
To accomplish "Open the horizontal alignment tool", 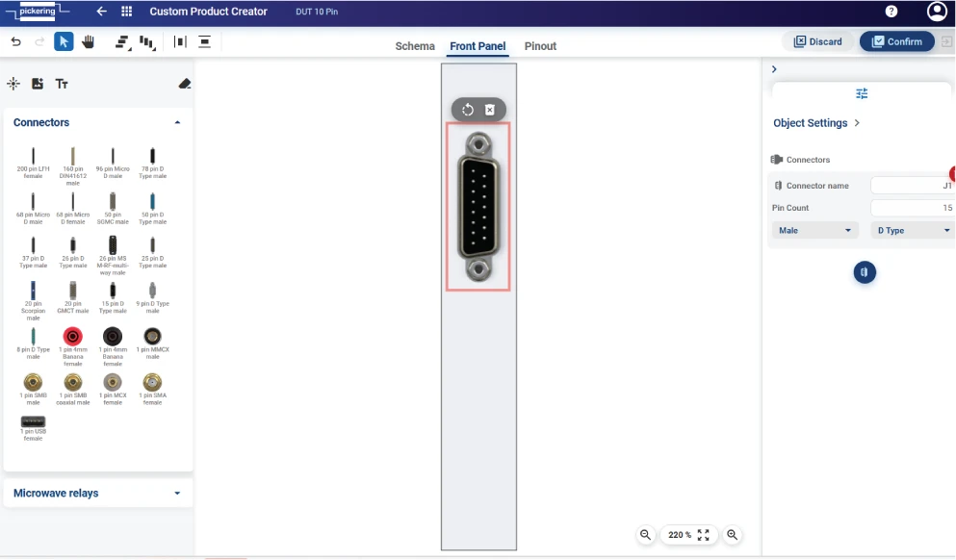I will (x=119, y=41).
